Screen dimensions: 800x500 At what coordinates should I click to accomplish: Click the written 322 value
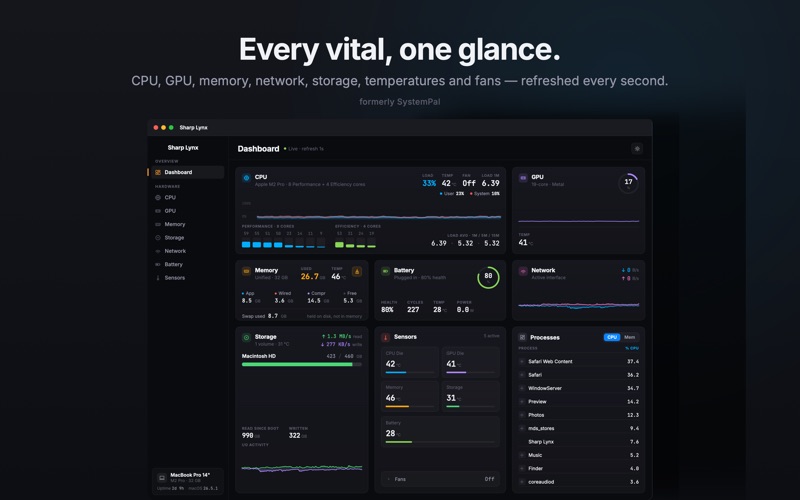click(294, 436)
